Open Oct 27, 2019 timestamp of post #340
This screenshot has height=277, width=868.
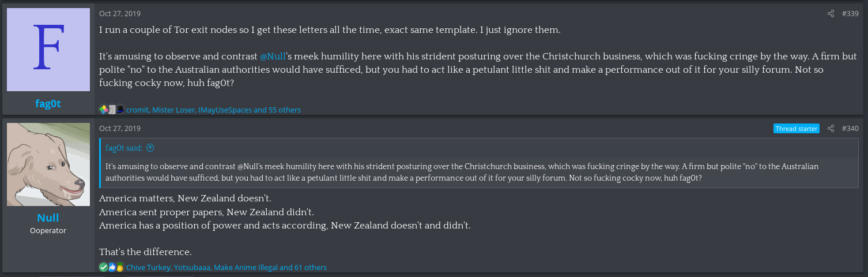pyautogui.click(x=120, y=129)
